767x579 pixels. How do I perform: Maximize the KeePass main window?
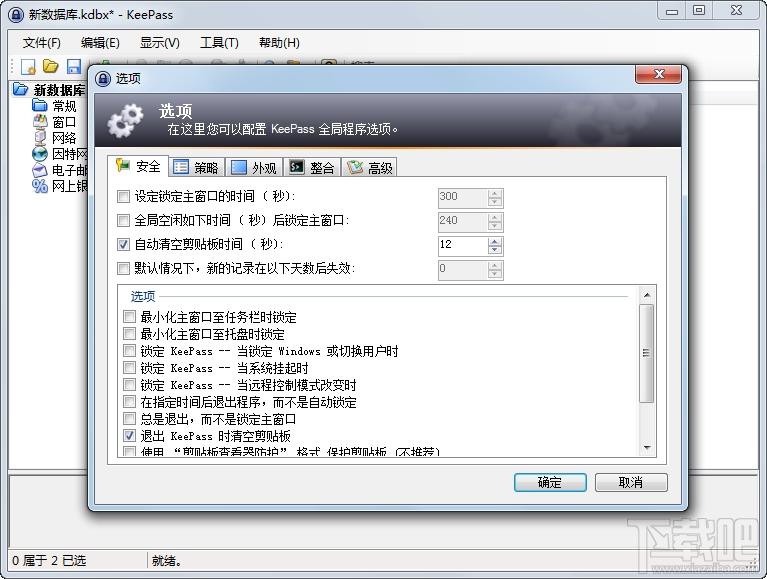699,10
